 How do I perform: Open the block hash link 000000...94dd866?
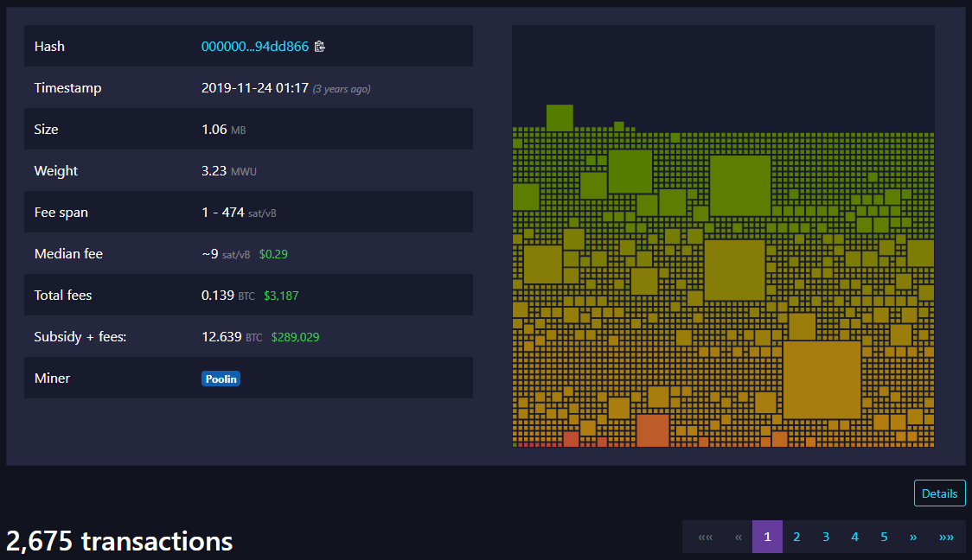point(254,47)
